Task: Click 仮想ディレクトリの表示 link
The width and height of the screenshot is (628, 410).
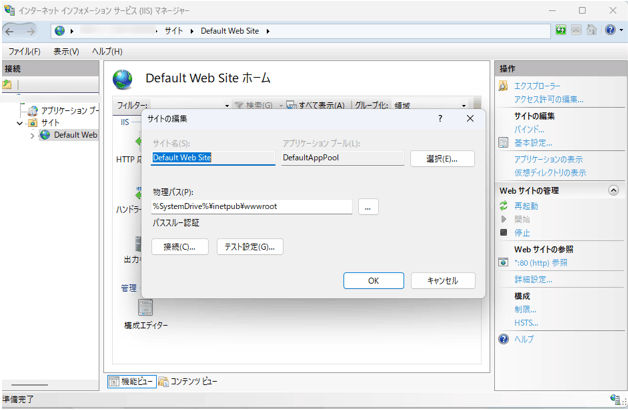Action: pyautogui.click(x=550, y=173)
